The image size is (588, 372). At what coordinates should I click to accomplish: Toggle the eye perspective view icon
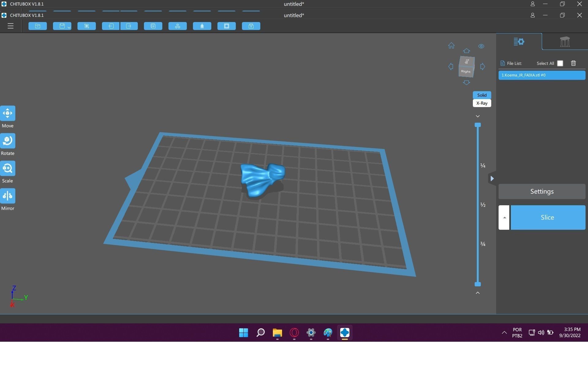coord(481,46)
